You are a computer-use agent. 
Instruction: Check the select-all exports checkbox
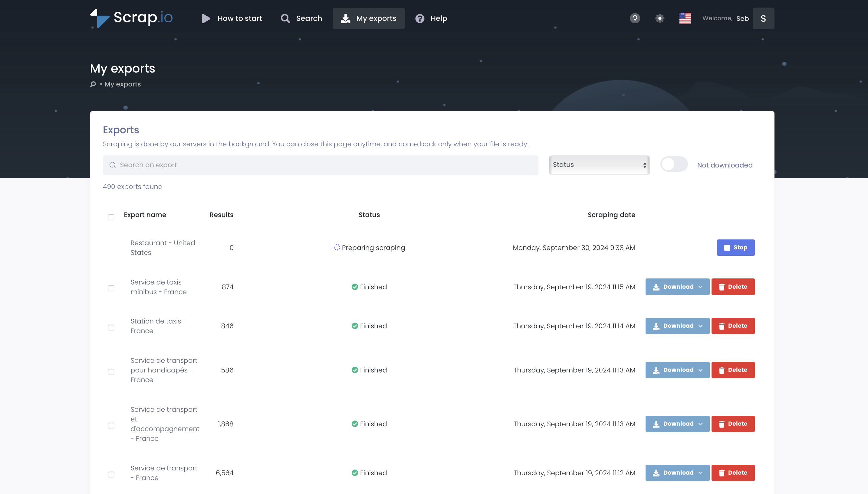(x=111, y=217)
